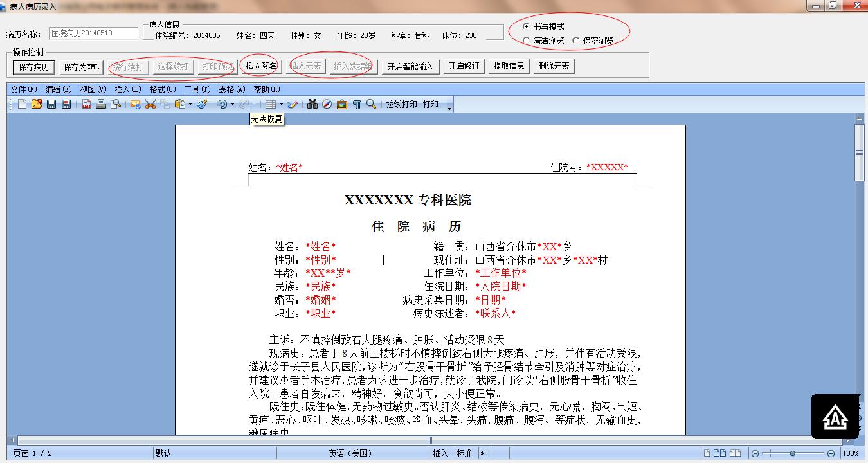The width and height of the screenshot is (868, 463).
Task: Select the 书写模式 radio button
Action: (527, 26)
